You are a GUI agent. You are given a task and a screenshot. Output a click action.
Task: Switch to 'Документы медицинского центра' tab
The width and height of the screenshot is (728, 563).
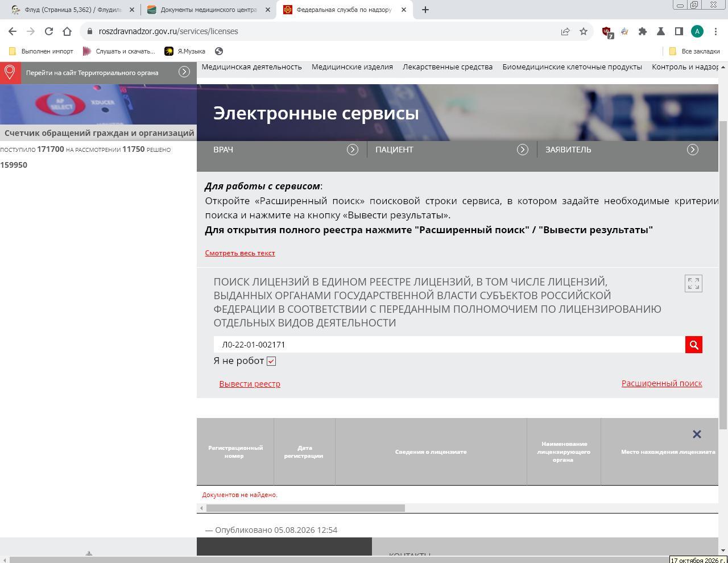[x=208, y=10]
